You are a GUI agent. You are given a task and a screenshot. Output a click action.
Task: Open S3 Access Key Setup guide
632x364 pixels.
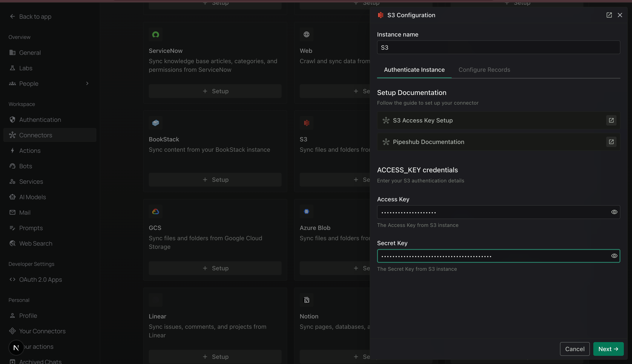[499, 120]
